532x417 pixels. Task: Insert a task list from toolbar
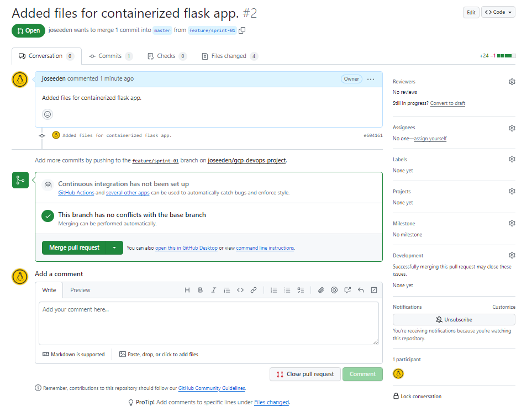coord(301,290)
